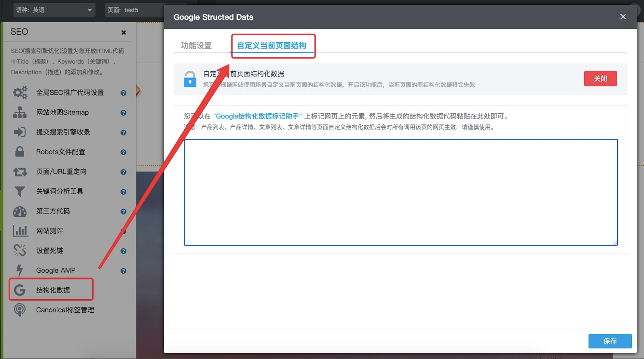Open the help tooltip for 结构化数据
The width and height of the screenshot is (644, 359).
[123, 290]
